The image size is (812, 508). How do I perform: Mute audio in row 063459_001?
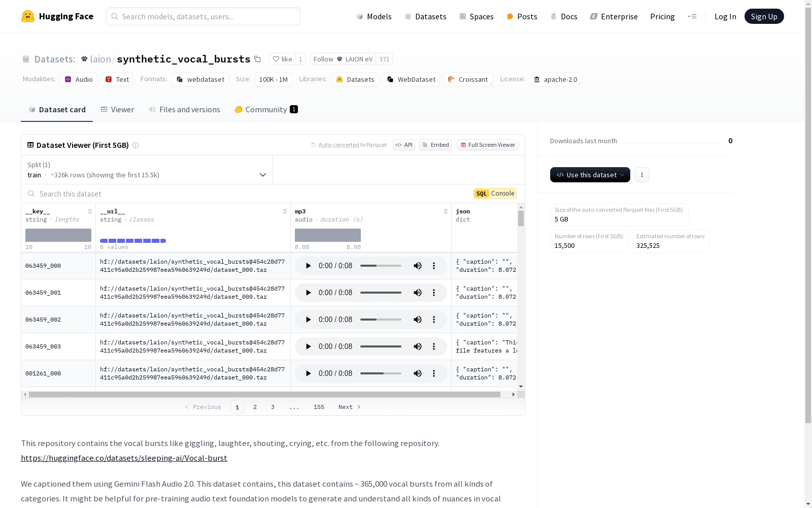(418, 293)
